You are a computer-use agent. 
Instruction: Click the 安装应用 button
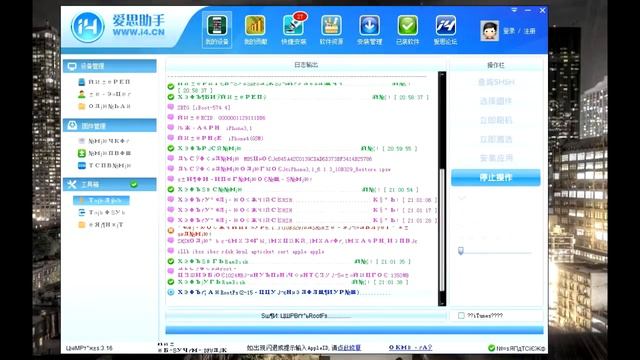tap(496, 158)
